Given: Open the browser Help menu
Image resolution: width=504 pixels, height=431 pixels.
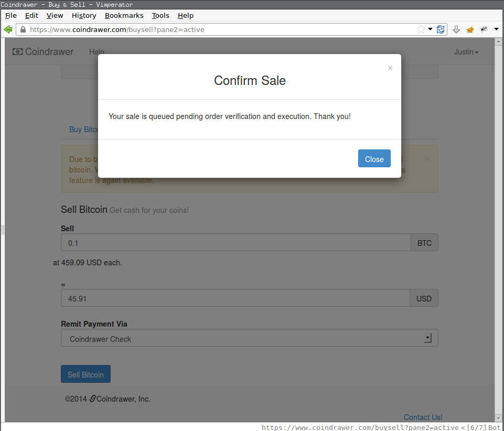Looking at the screenshot, I should (x=186, y=15).
